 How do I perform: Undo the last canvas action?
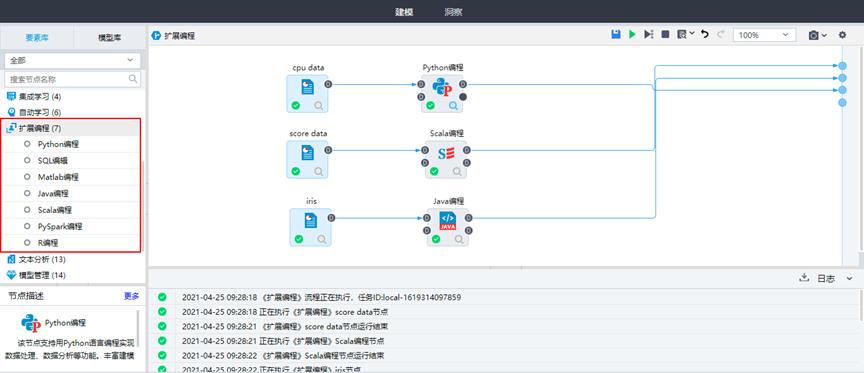[705, 35]
